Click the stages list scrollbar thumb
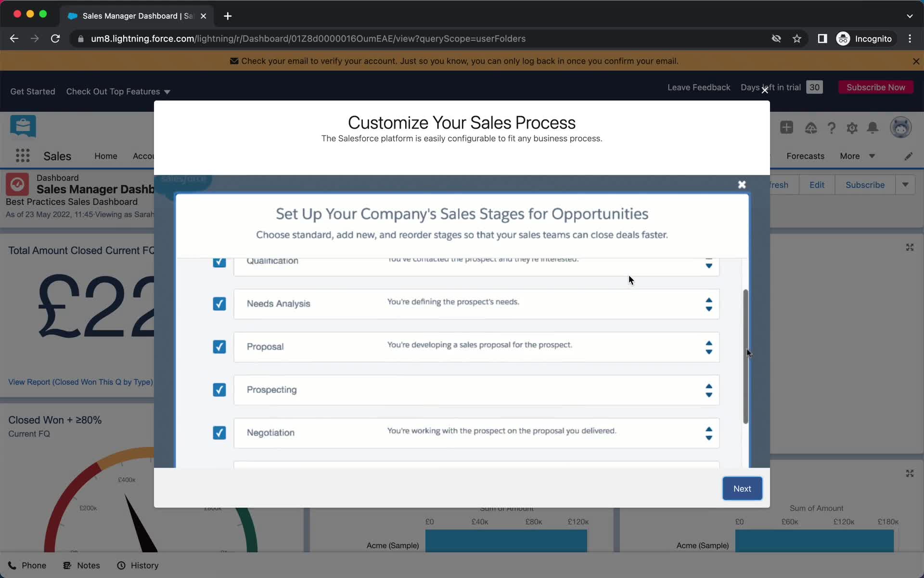The height and width of the screenshot is (578, 924). point(745,356)
